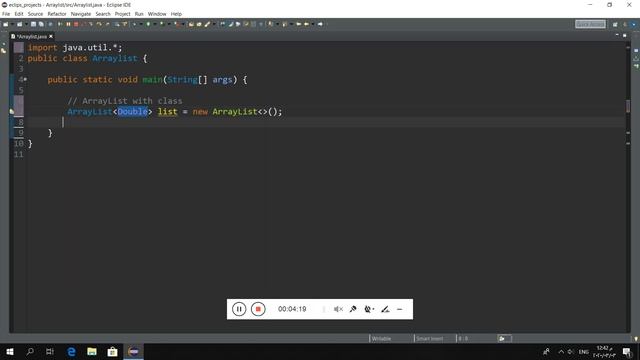Click the Suspend (pause) debug icon

pos(68,24)
